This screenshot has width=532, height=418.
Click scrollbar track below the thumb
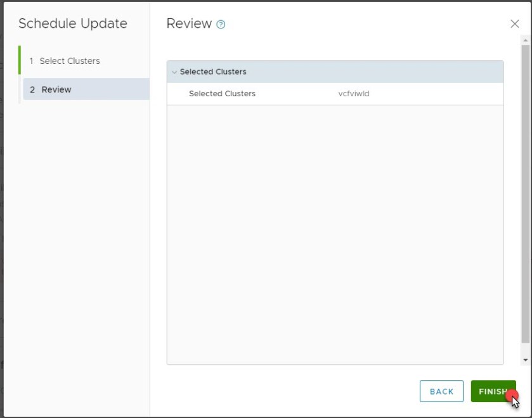coord(525,350)
